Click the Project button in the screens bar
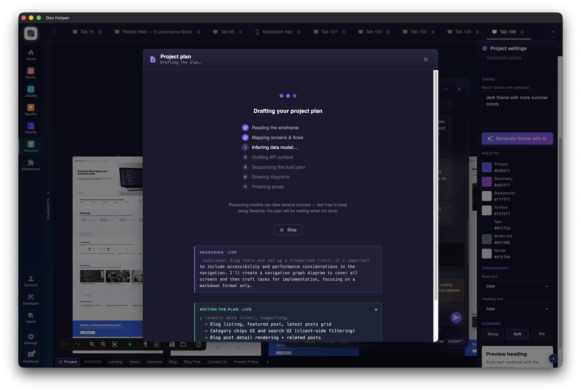The image size is (581, 392). [x=68, y=361]
